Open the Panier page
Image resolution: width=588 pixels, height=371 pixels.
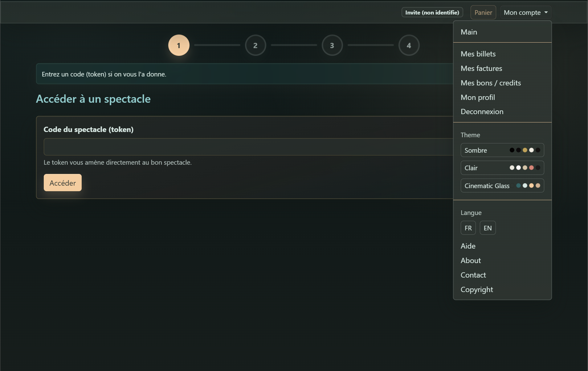click(483, 12)
